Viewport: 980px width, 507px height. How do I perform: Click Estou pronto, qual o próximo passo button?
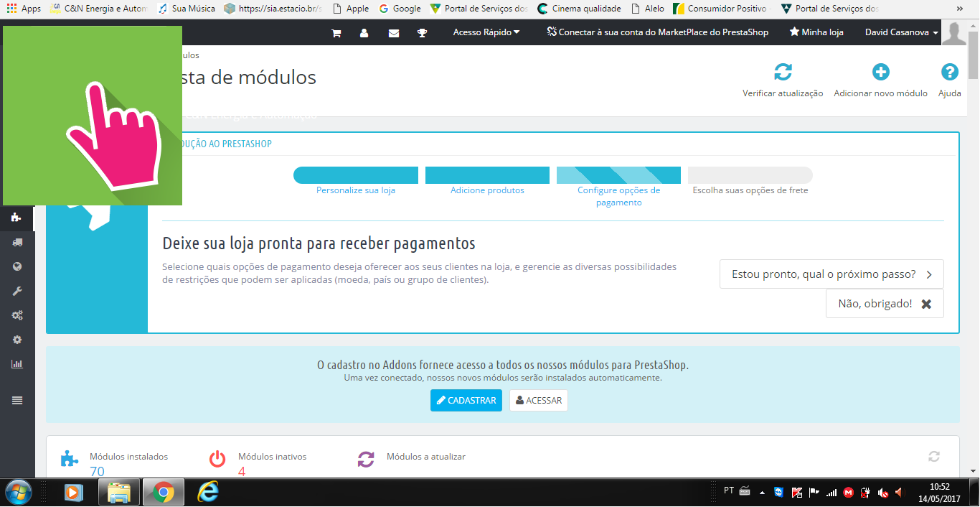(831, 274)
